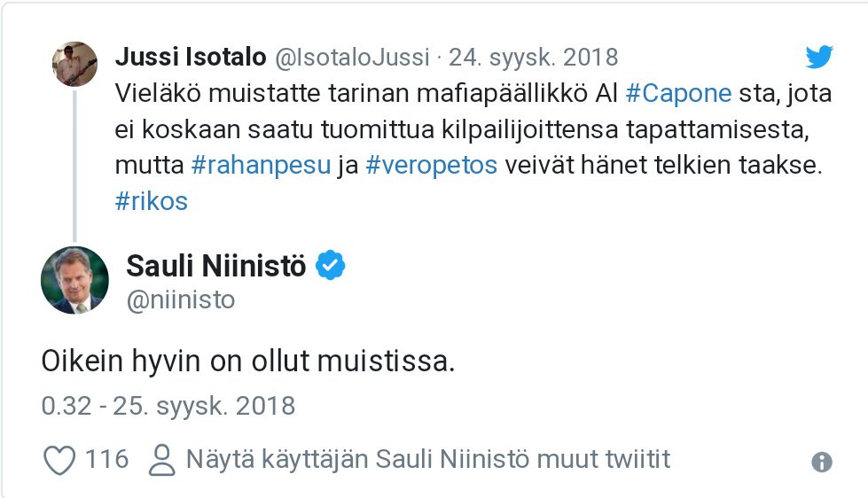
Task: Open the #Capone hashtag
Action: (x=678, y=93)
